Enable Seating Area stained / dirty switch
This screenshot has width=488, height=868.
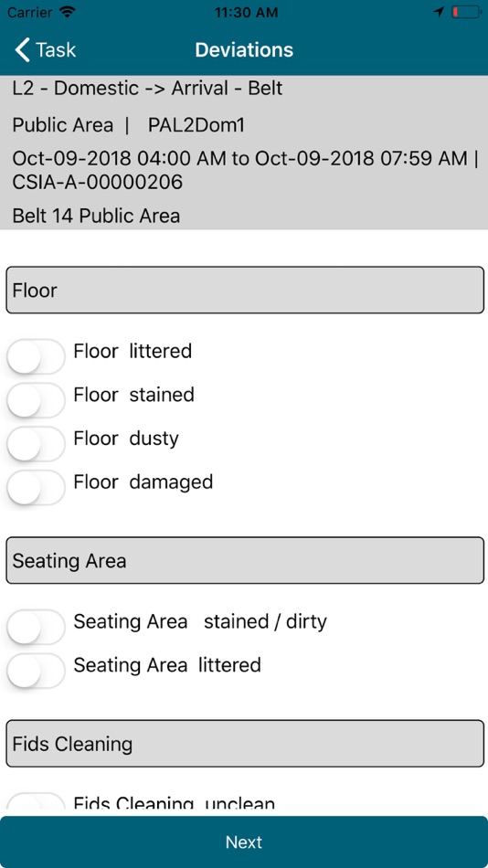36,628
